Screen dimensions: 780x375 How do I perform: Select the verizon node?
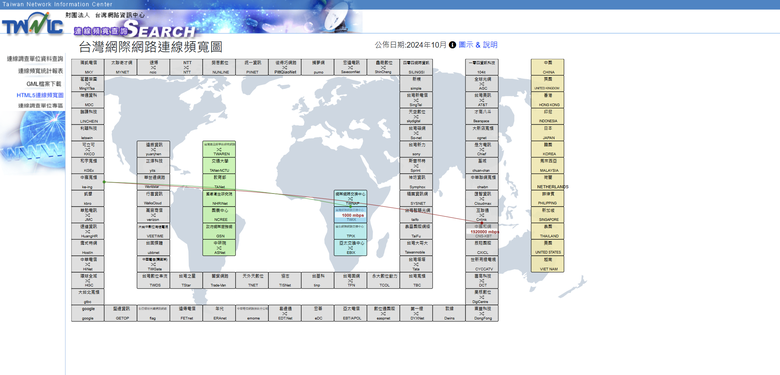[154, 215]
